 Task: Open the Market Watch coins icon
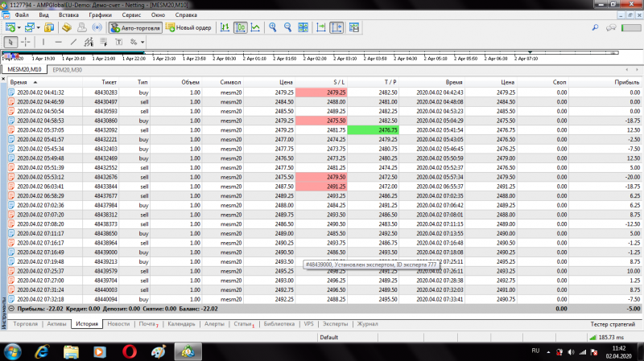(49, 27)
